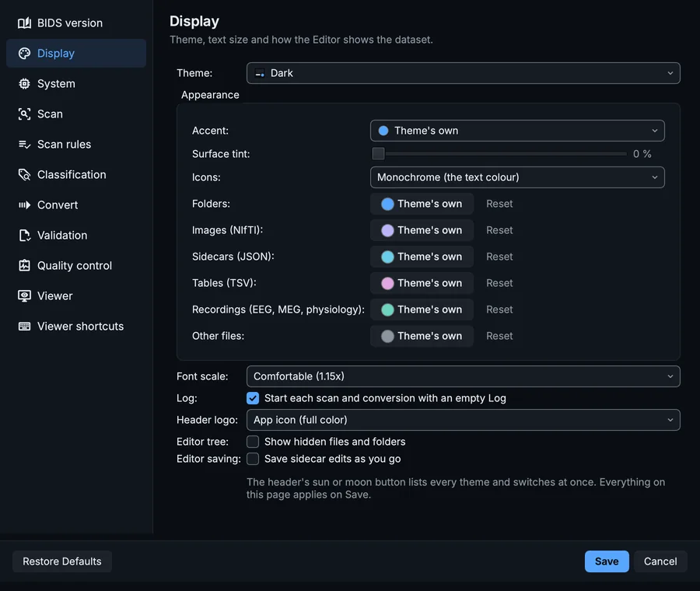Viewport: 700px width, 591px height.
Task: Click the Viewer monitor icon
Action: click(x=25, y=296)
